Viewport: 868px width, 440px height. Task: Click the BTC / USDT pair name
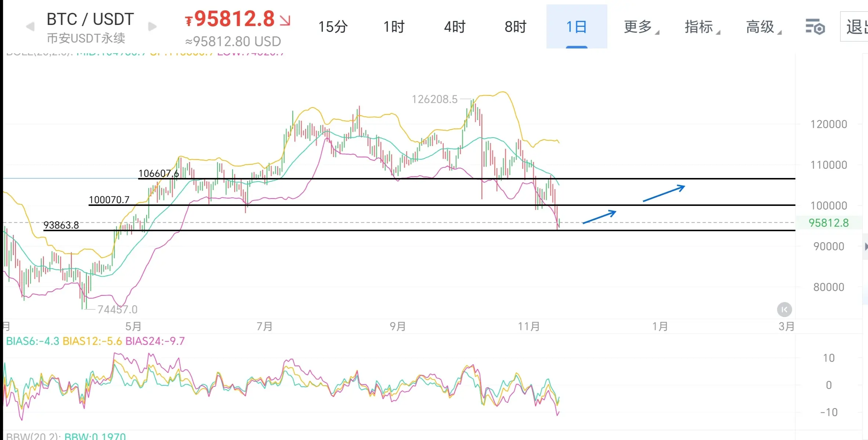[90, 19]
